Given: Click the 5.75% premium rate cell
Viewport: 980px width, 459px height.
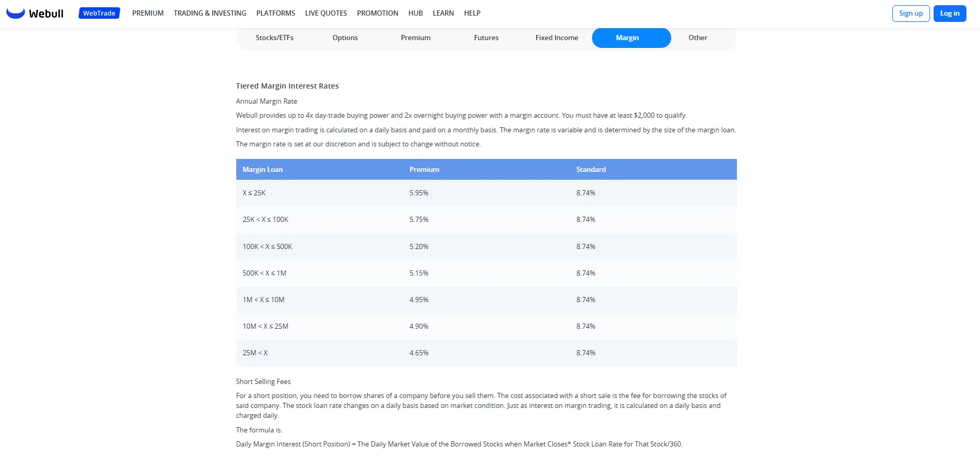Looking at the screenshot, I should [419, 219].
